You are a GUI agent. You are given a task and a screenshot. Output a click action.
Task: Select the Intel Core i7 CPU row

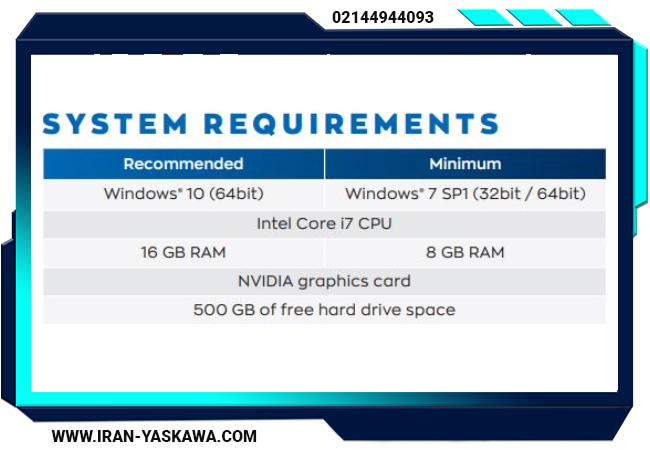(324, 224)
